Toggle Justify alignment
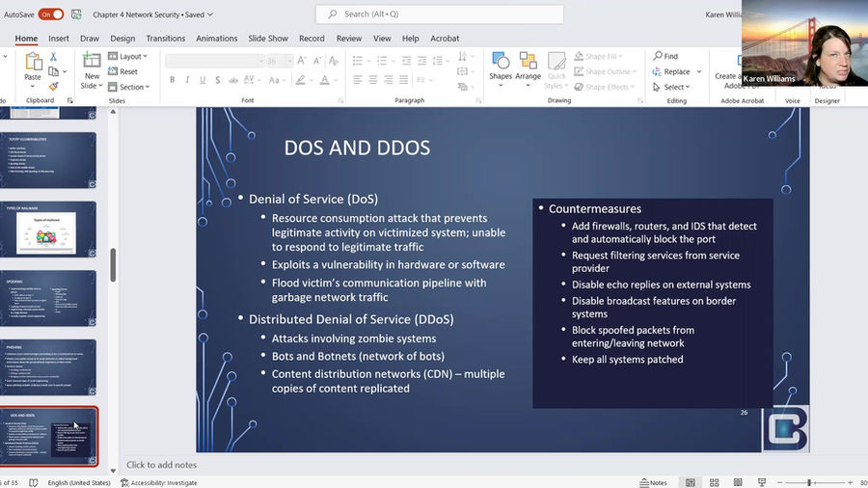The height and width of the screenshot is (488, 868). pyautogui.click(x=404, y=80)
